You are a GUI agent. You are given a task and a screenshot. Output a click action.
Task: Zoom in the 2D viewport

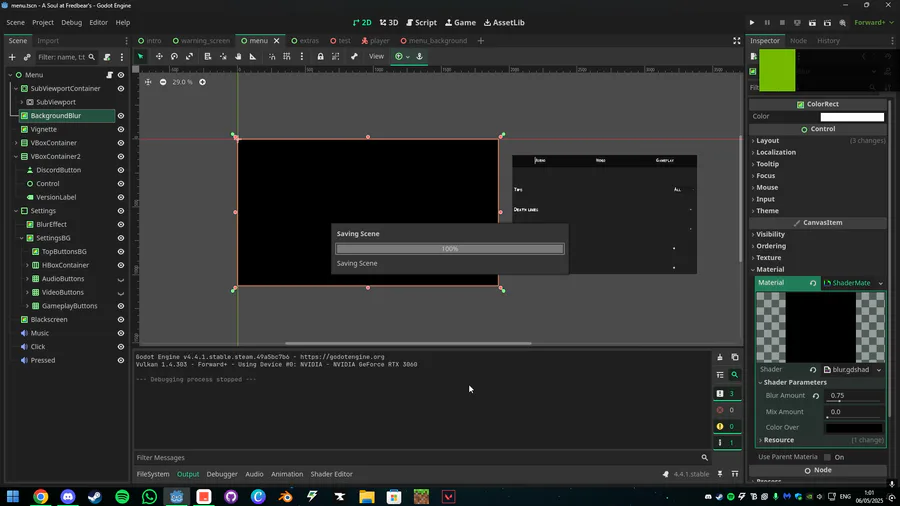(x=203, y=82)
